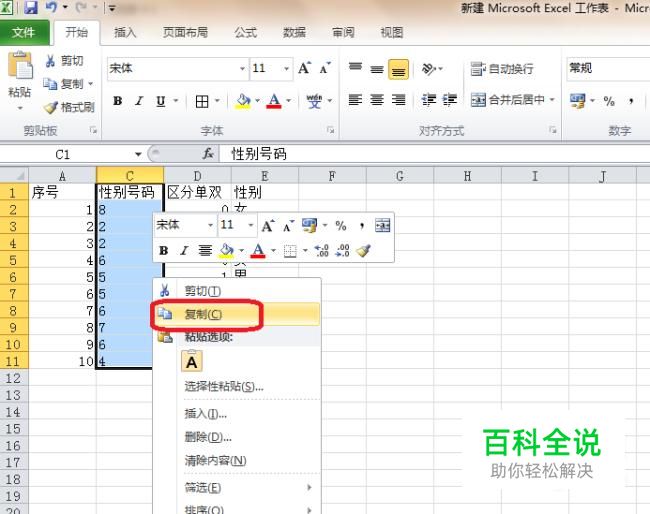Expand the Name Box dropdown arrow
This screenshot has height=514, width=650.
pyautogui.click(x=138, y=154)
